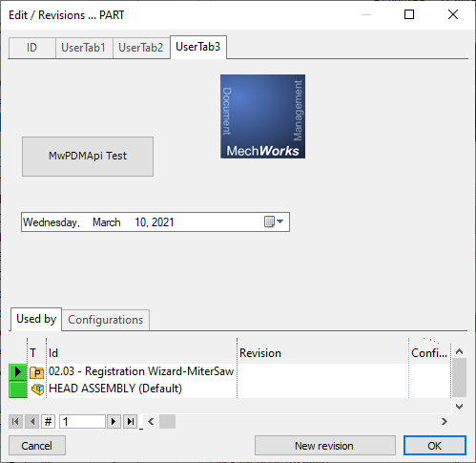Switch to the Configurations tab
Screen dimensions: 476x463
[x=106, y=320]
